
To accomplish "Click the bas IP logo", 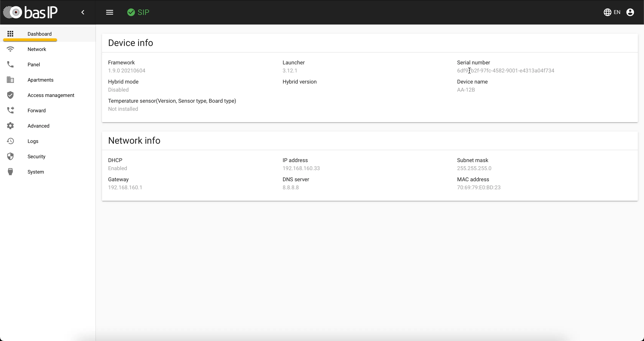I will point(30,12).
